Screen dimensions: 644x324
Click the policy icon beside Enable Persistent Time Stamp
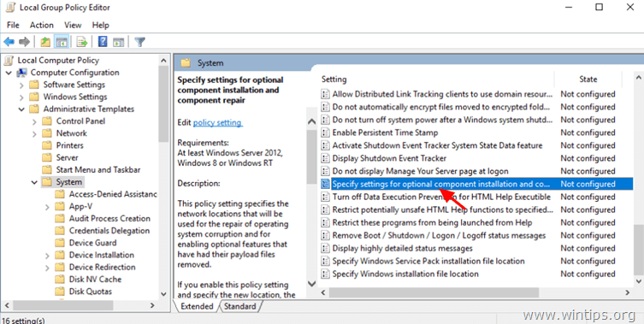coord(325,133)
